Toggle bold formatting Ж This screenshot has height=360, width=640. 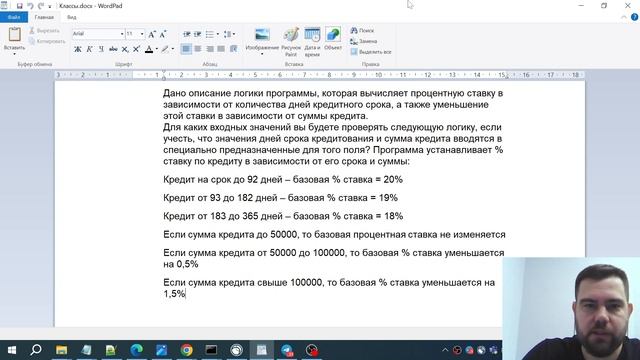pos(78,49)
